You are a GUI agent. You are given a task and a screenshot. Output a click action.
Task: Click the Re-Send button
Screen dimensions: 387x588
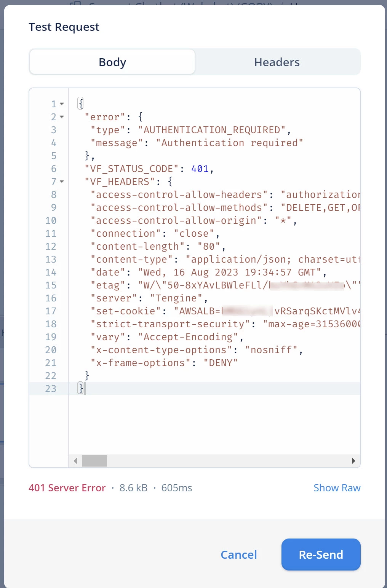321,555
